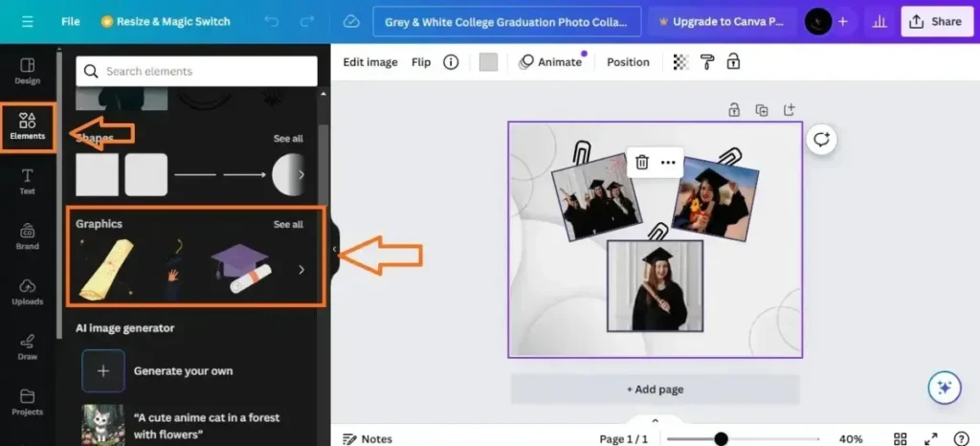The image size is (980, 446).
Task: Lock the selected element in toolbar
Action: [733, 61]
